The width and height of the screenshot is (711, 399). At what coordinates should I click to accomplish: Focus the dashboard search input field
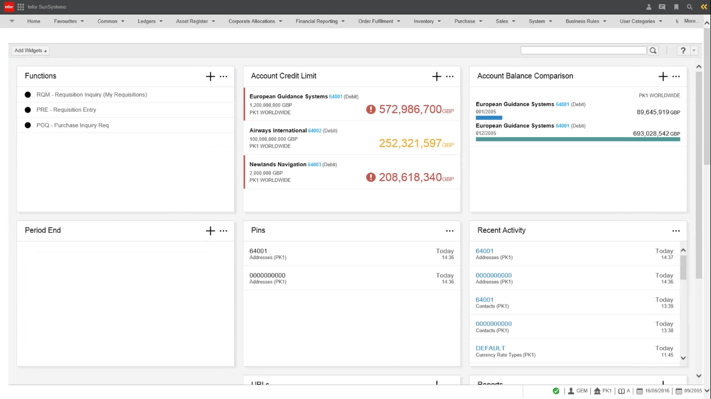583,50
